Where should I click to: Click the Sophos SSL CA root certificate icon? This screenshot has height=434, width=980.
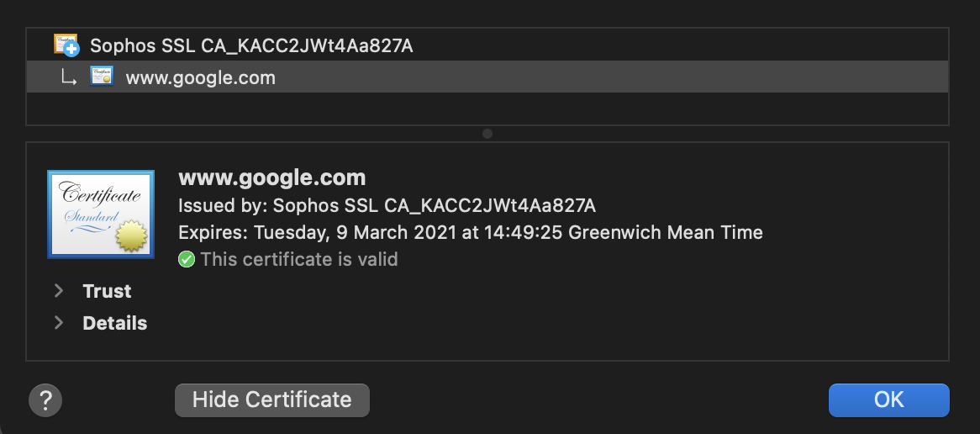pyautogui.click(x=66, y=45)
